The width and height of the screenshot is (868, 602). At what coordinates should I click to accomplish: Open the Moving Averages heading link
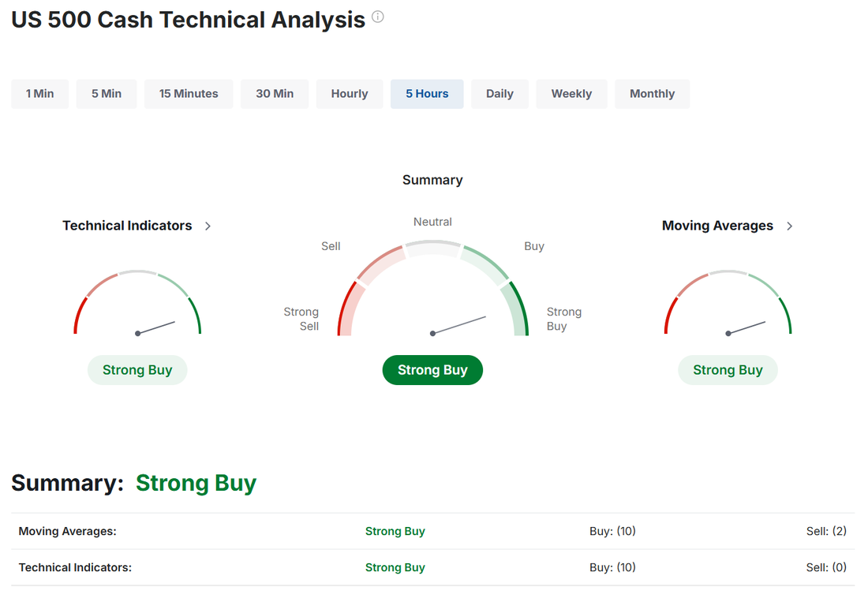point(717,226)
